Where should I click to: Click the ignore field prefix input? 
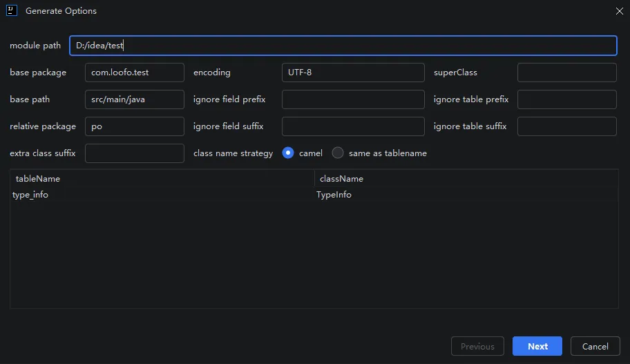pyautogui.click(x=353, y=99)
